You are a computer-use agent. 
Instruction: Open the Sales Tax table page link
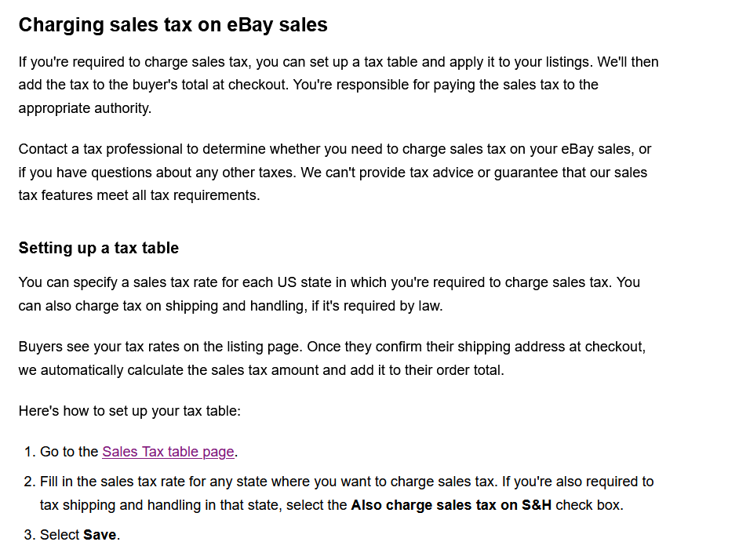pos(168,452)
